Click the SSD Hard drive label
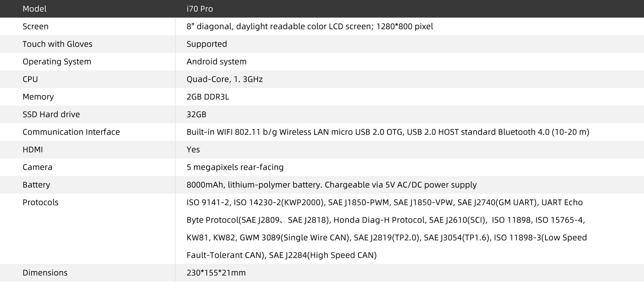The image size is (644, 291). click(51, 114)
